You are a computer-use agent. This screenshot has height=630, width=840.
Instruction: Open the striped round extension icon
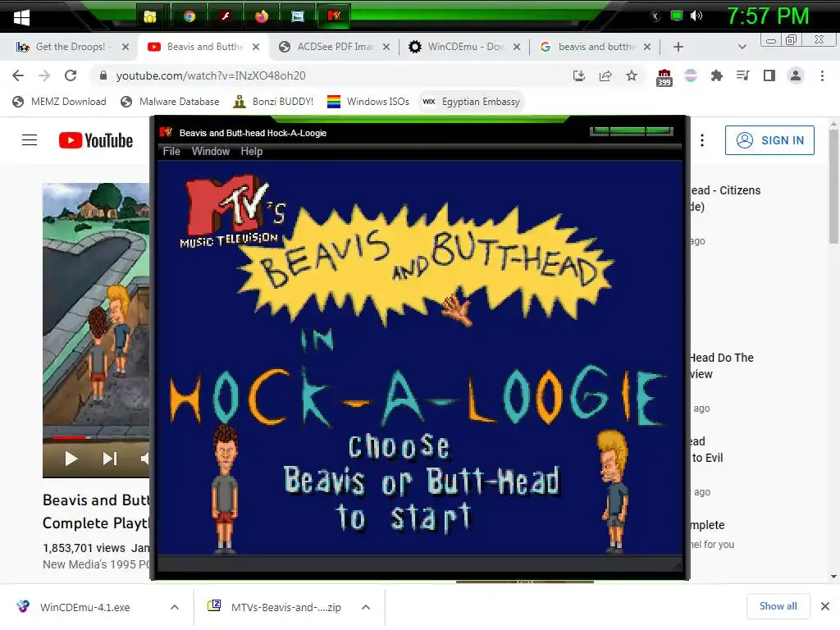pyautogui.click(x=691, y=75)
